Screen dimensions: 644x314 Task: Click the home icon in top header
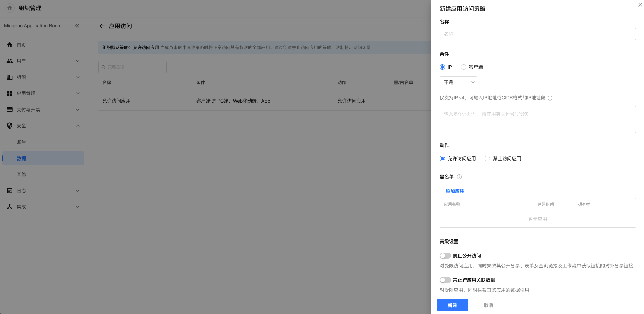click(x=10, y=8)
